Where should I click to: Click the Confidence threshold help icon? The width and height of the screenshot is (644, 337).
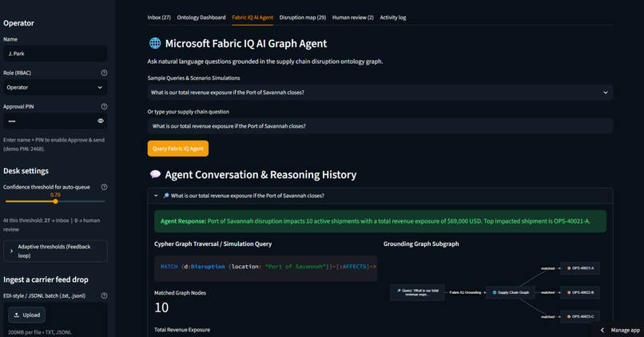[105, 187]
